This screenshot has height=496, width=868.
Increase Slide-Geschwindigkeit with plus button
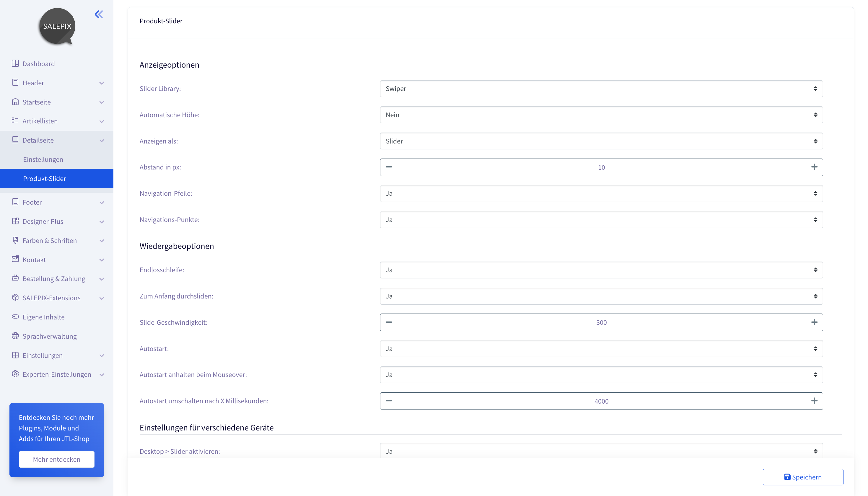point(814,322)
